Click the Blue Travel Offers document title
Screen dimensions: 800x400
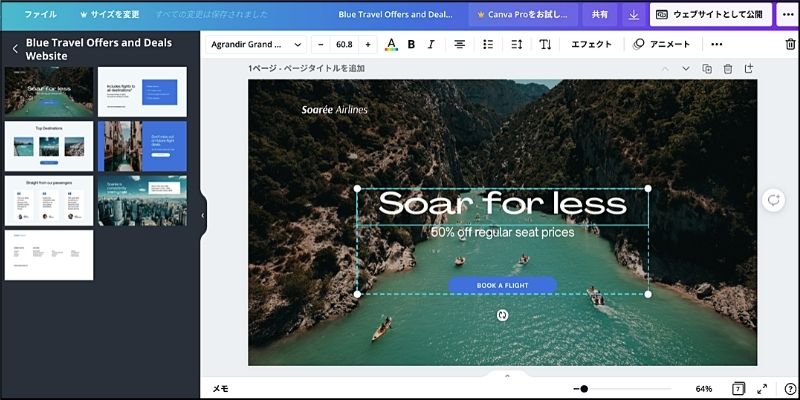point(395,14)
